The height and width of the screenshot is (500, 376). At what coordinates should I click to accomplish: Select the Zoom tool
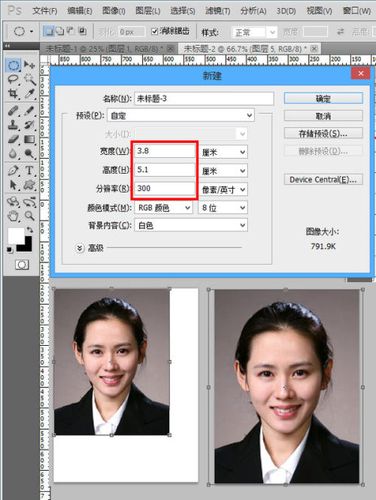click(x=30, y=216)
